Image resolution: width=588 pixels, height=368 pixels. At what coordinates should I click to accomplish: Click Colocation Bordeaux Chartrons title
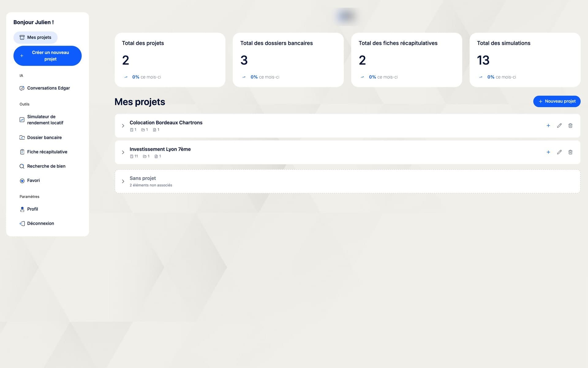point(166,123)
